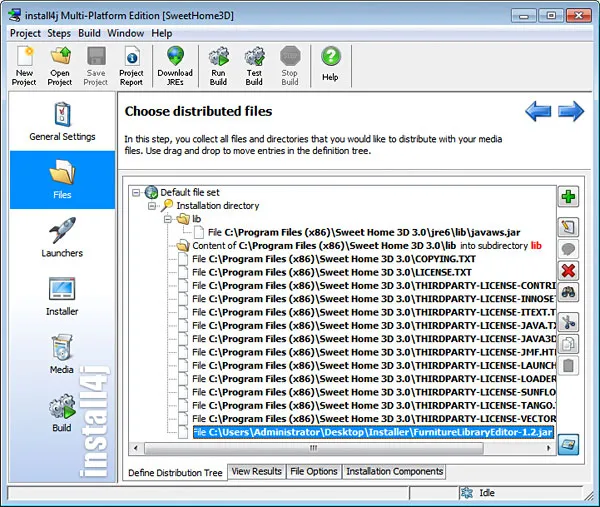The width and height of the screenshot is (600, 507).
Task: Go to the General Settings step
Action: (62, 121)
